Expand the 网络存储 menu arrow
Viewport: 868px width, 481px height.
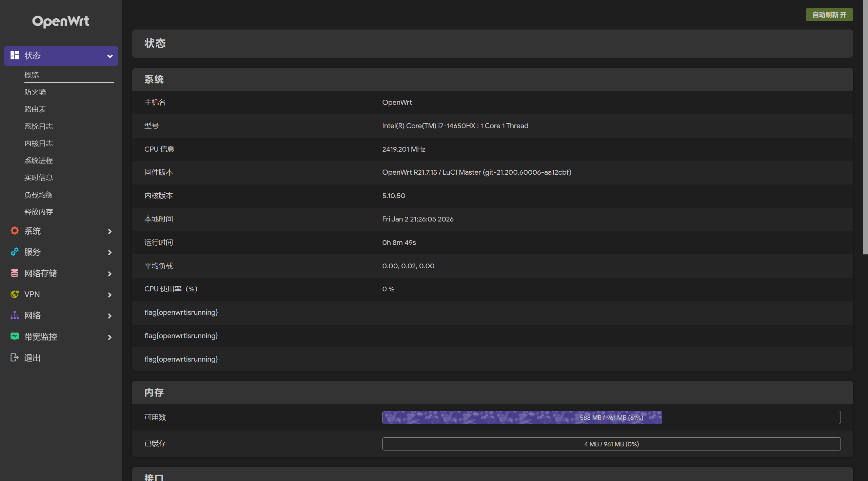[x=110, y=274]
